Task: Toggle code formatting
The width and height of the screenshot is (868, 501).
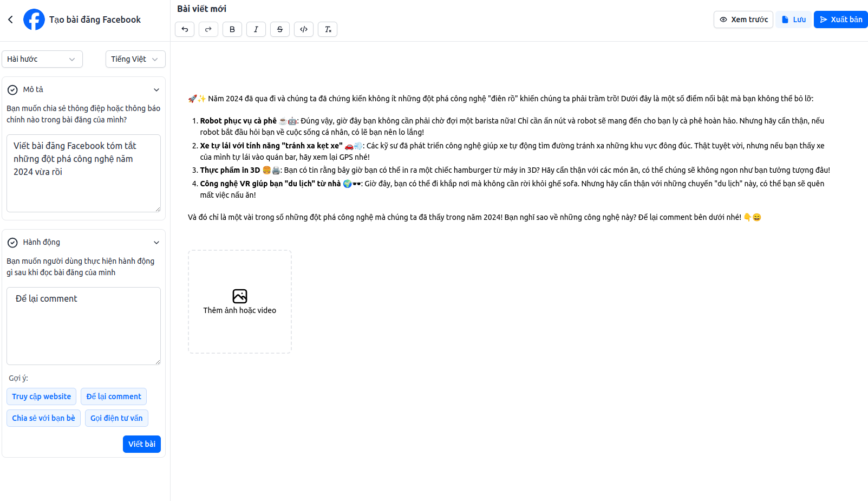Action: (x=304, y=29)
